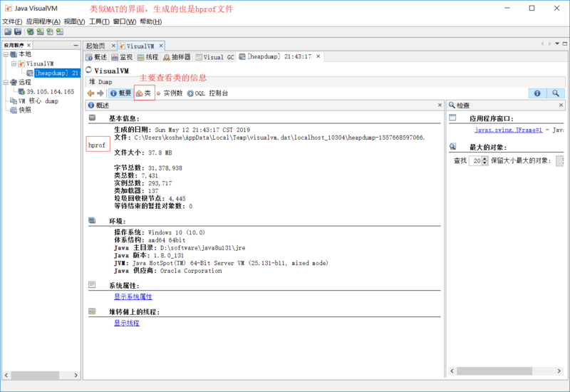Click the add VM core dump toolbar icon
Screen dimensions: 570x392
[x=50, y=31]
